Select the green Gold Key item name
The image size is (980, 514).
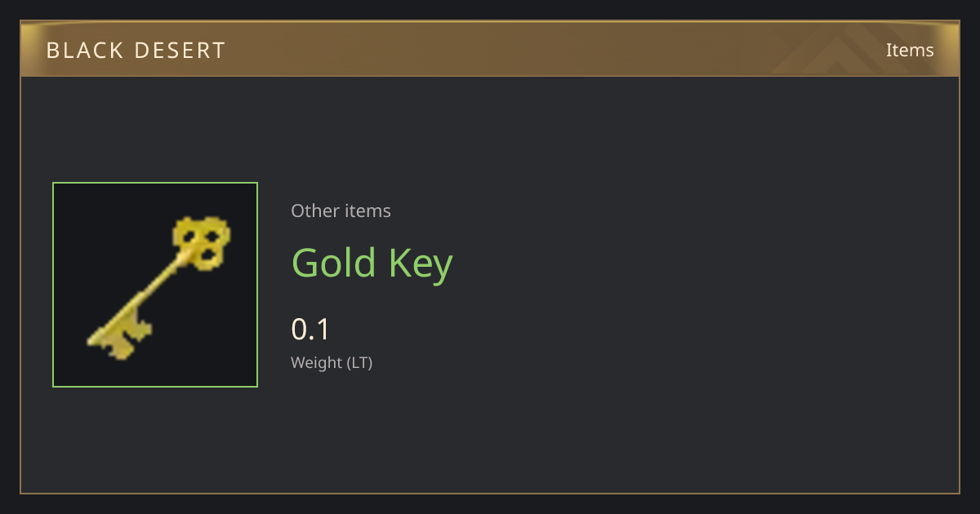click(372, 263)
